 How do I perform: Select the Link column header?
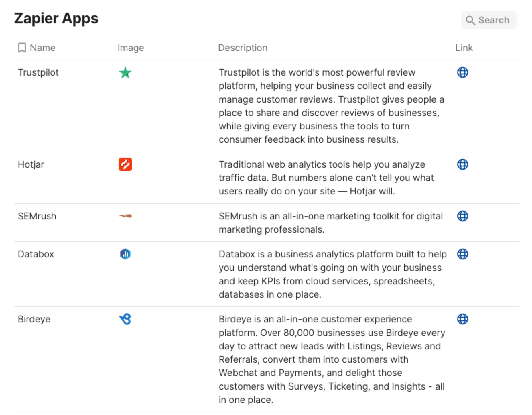click(464, 48)
